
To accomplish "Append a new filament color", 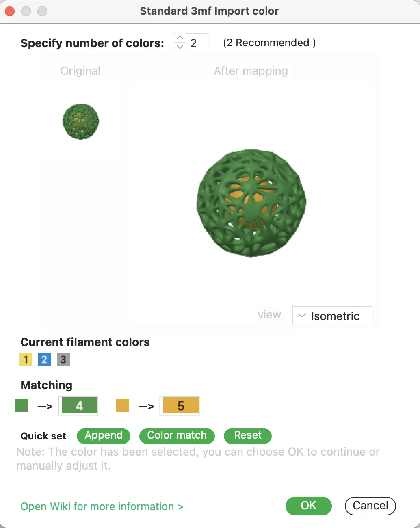I will (x=103, y=436).
